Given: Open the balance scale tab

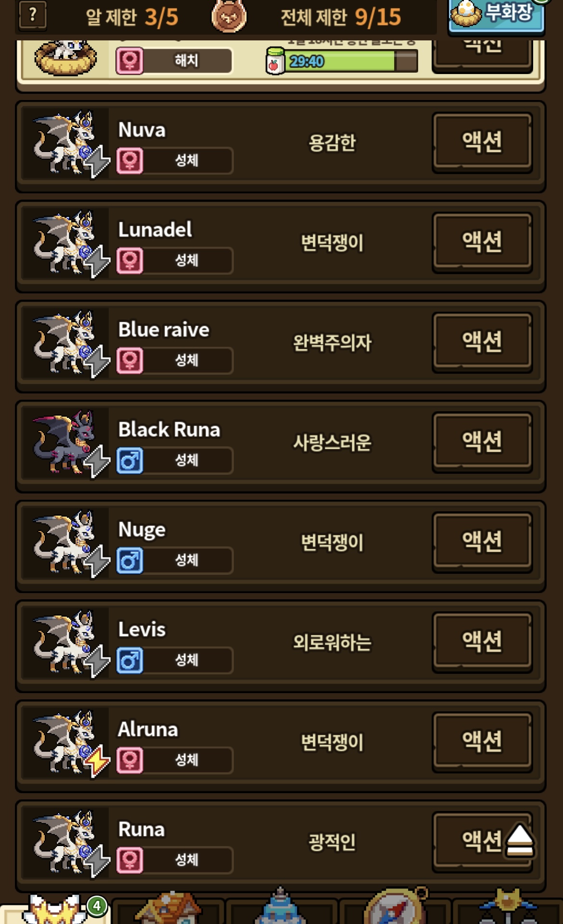Looking at the screenshot, I should click(508, 907).
